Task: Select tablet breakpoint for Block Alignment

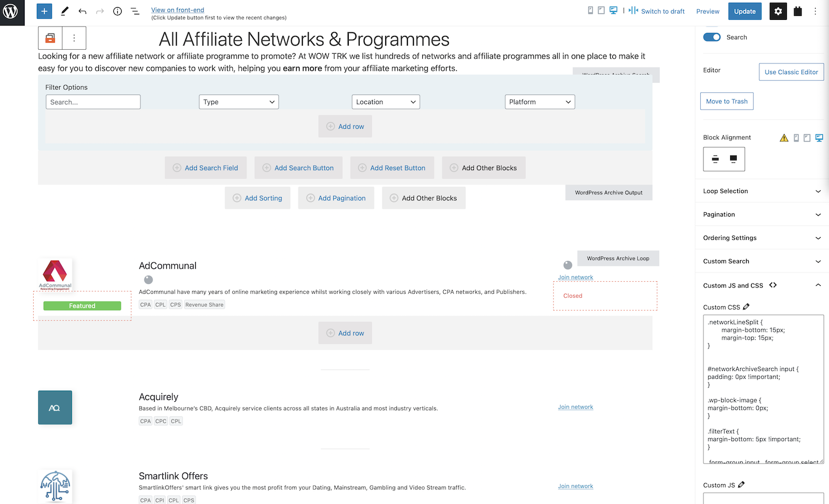Action: [807, 138]
